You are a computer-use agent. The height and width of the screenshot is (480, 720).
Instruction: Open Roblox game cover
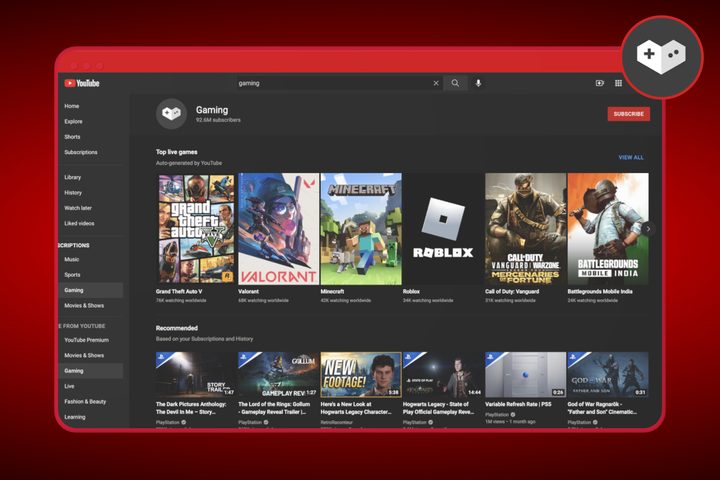point(443,228)
